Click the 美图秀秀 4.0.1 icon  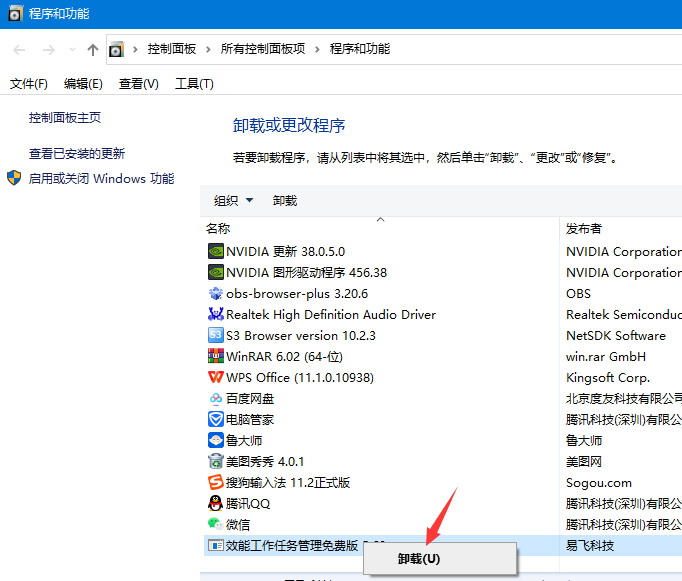216,461
